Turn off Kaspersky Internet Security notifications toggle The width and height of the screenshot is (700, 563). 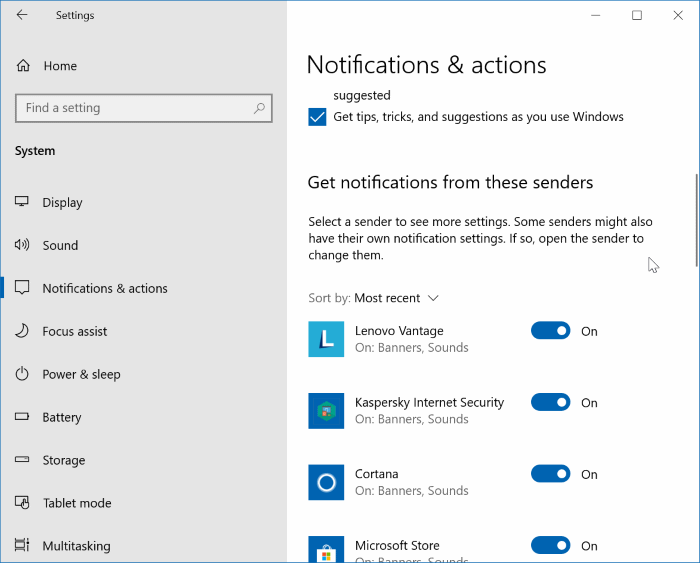[550, 402]
